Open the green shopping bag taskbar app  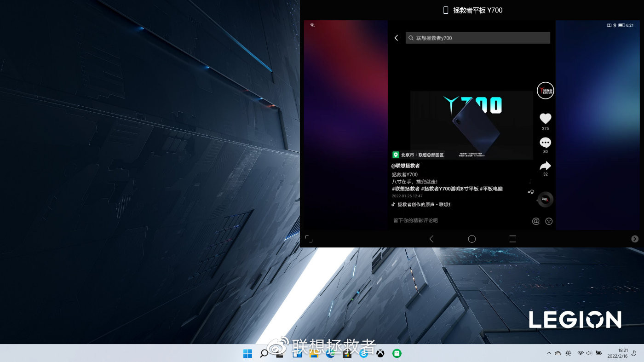[x=397, y=353]
